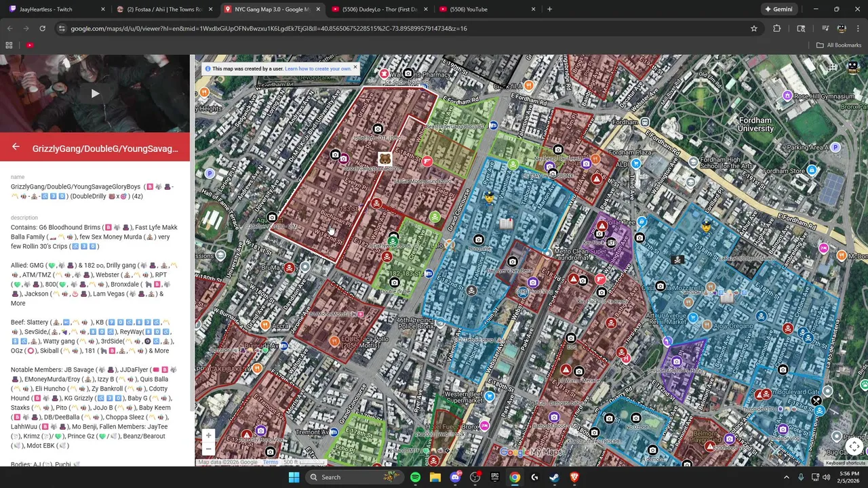Open Keyboard shortcuts on the map
This screenshot has height=488, width=868.
(845, 463)
